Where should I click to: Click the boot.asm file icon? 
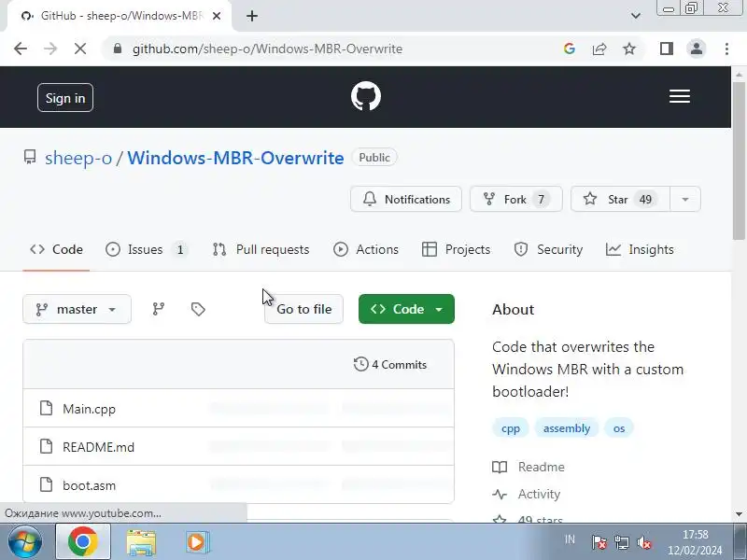click(46, 484)
